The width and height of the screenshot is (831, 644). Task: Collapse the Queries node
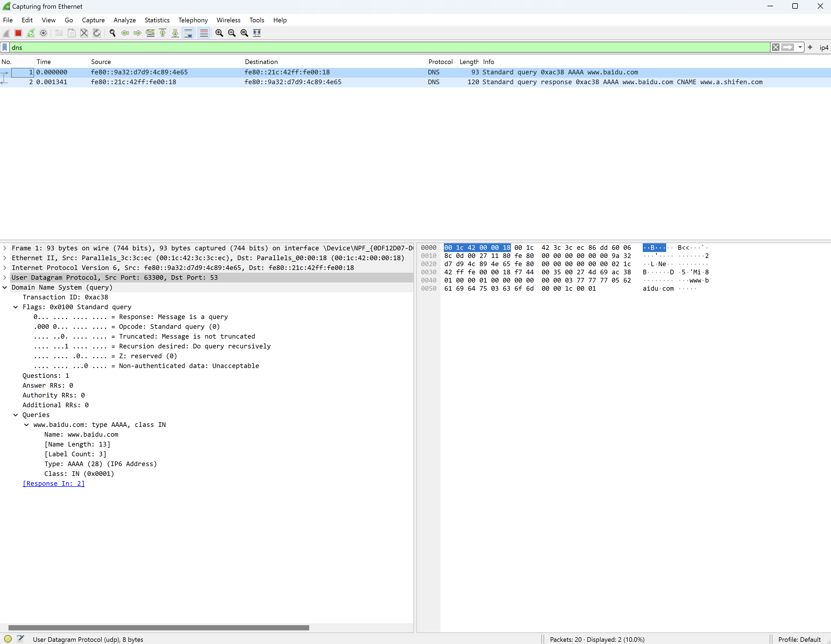coord(16,415)
